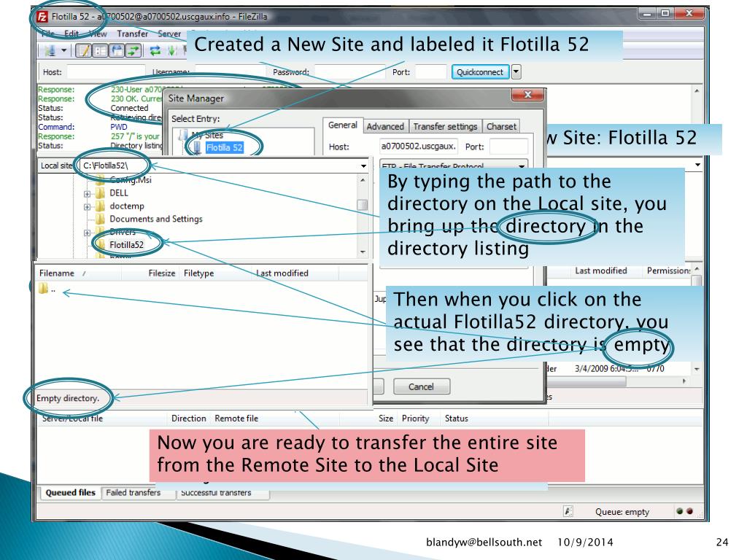Click the Site Manager Host field
This screenshot has width=747, height=560.
pyautogui.click(x=418, y=146)
